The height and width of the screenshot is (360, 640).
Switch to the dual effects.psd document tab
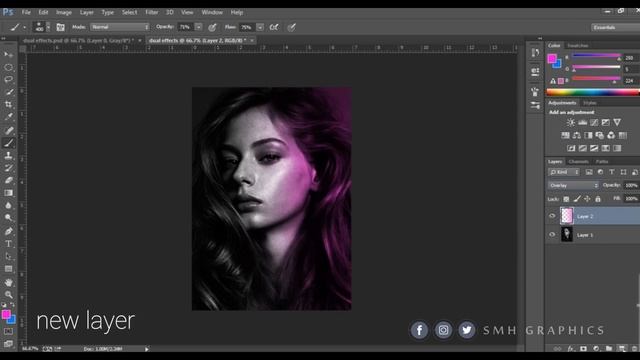(x=78, y=40)
